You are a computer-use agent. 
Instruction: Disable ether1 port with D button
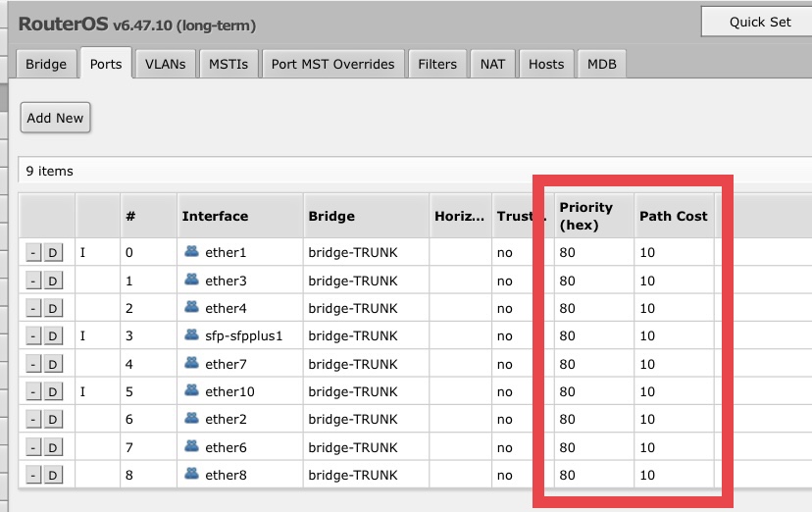click(x=53, y=253)
